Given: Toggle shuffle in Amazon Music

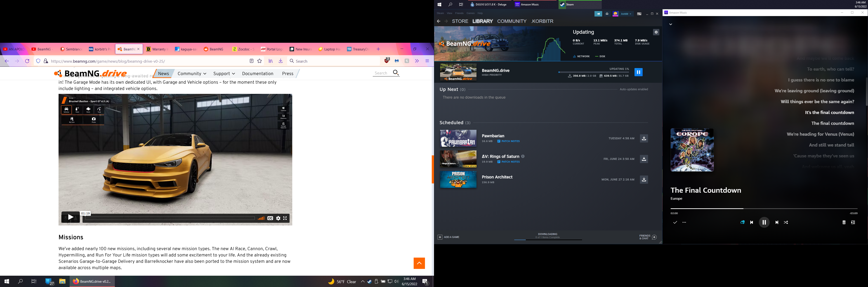Looking at the screenshot, I should pyautogui.click(x=786, y=222).
